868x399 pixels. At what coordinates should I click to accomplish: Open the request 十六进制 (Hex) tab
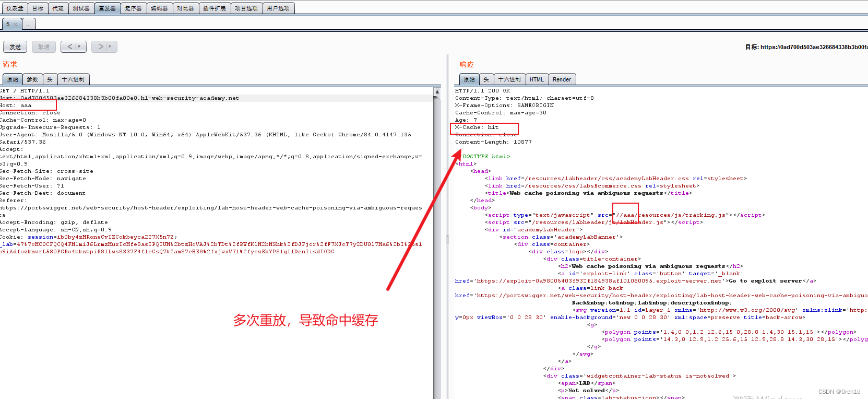pos(73,79)
